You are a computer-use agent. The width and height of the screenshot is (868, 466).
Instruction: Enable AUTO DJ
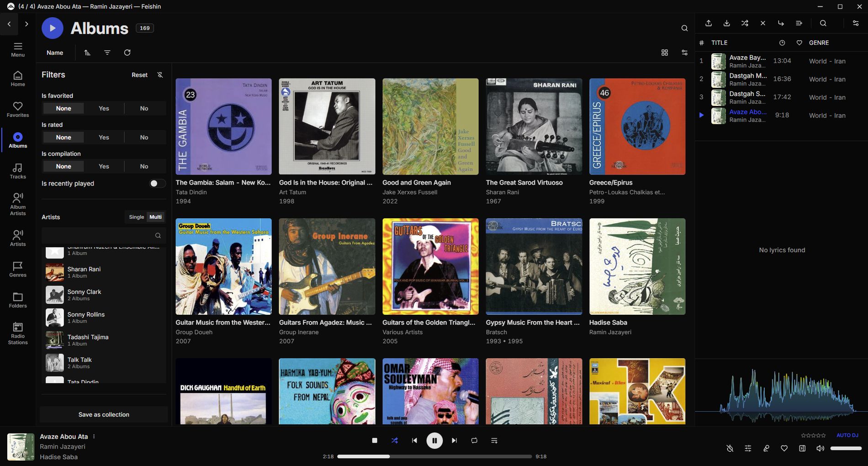tap(847, 435)
